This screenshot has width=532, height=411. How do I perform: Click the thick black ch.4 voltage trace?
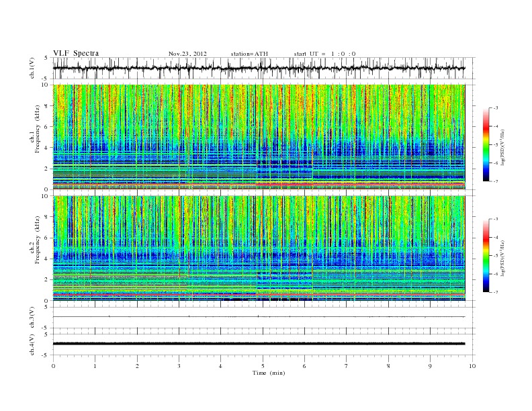coord(259,344)
